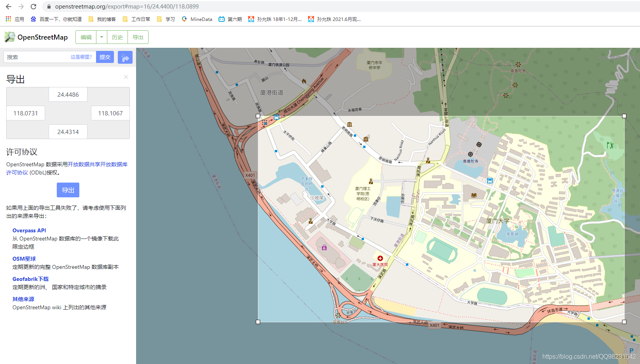640x364 pixels.
Task: Click the bus stop icon below 南普陀寺
Action: 490,181
